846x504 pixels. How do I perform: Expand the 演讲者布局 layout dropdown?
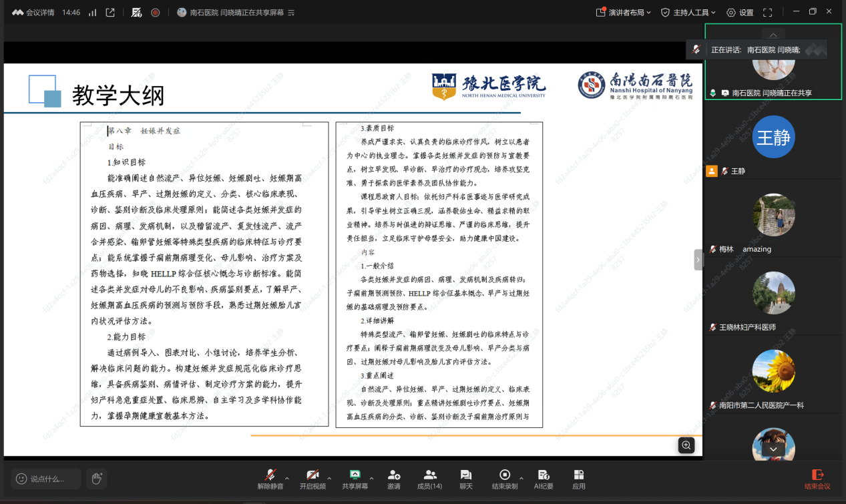(624, 12)
